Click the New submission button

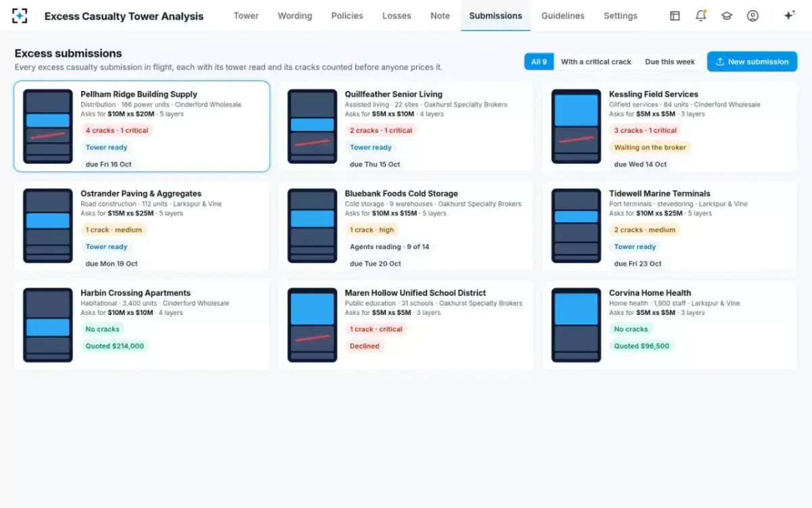(x=752, y=62)
